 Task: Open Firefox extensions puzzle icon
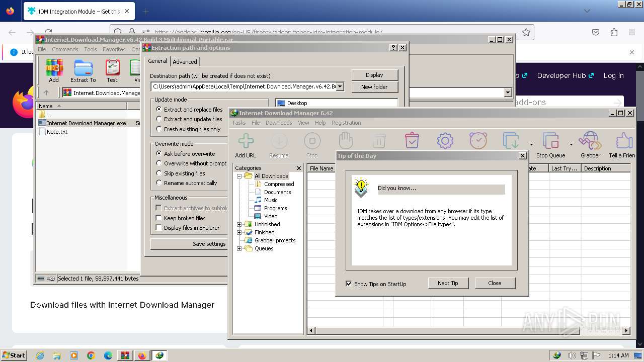point(614,32)
